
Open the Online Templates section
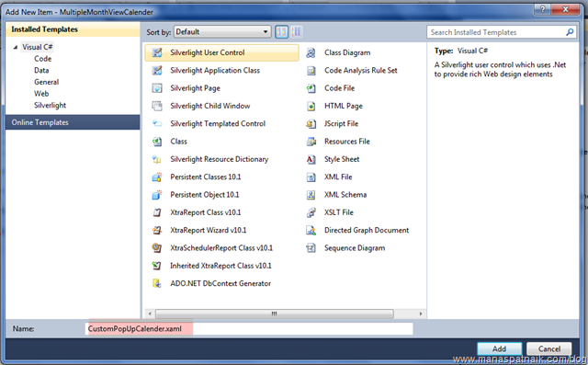tap(73, 122)
